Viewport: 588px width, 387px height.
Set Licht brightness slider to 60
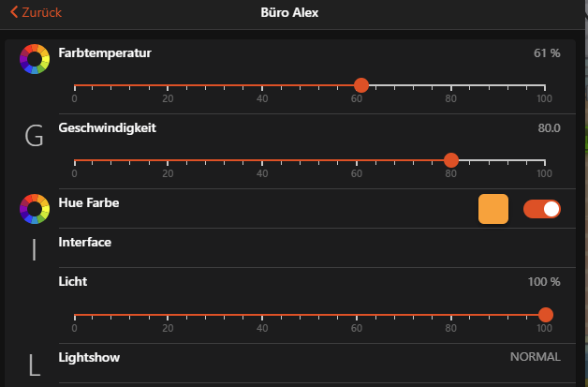point(357,315)
